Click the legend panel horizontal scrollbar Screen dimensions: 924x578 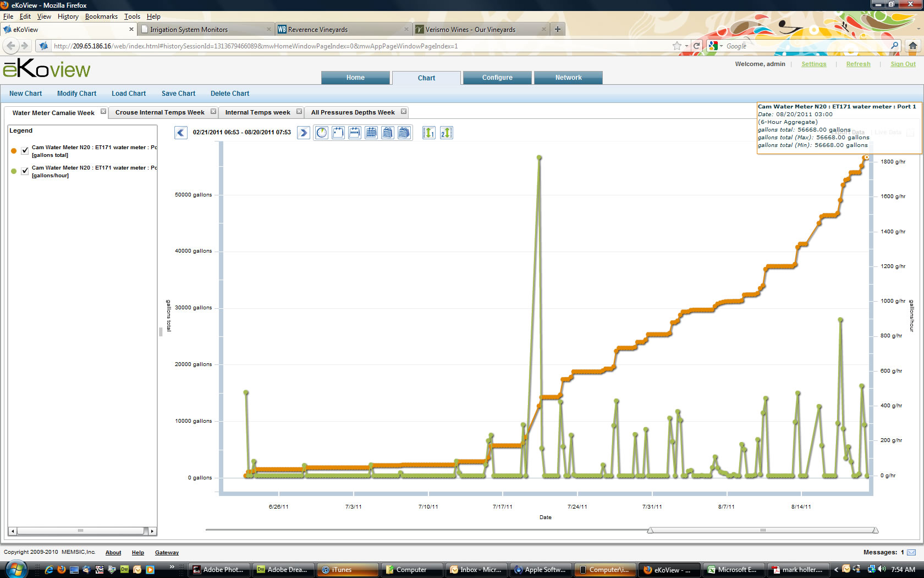pos(80,531)
